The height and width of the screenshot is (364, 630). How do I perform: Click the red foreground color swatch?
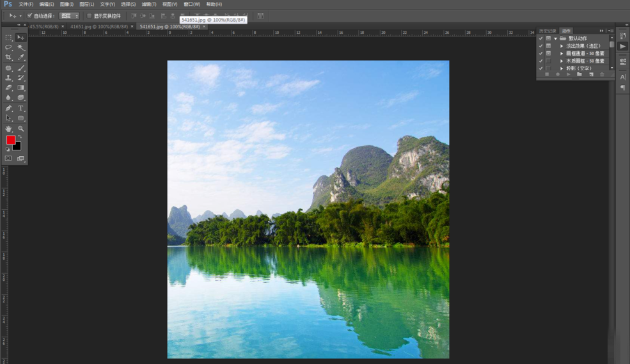pos(11,140)
